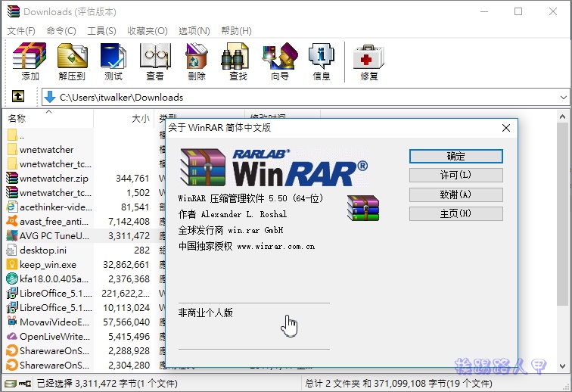Screen dimensions: 572x392
Task: Launch the Wizard (向导) toolbar icon
Action: point(280,56)
